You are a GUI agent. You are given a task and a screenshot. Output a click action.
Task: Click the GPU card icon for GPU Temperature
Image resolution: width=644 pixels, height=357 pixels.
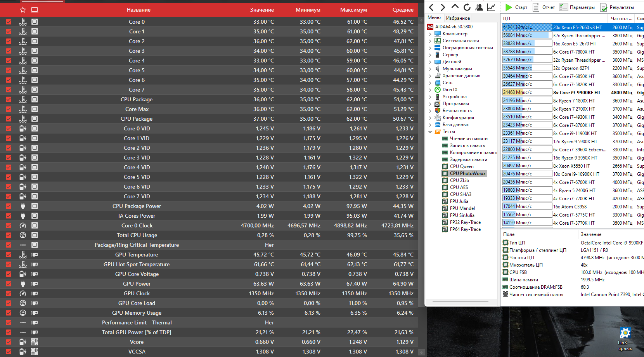[35, 255]
